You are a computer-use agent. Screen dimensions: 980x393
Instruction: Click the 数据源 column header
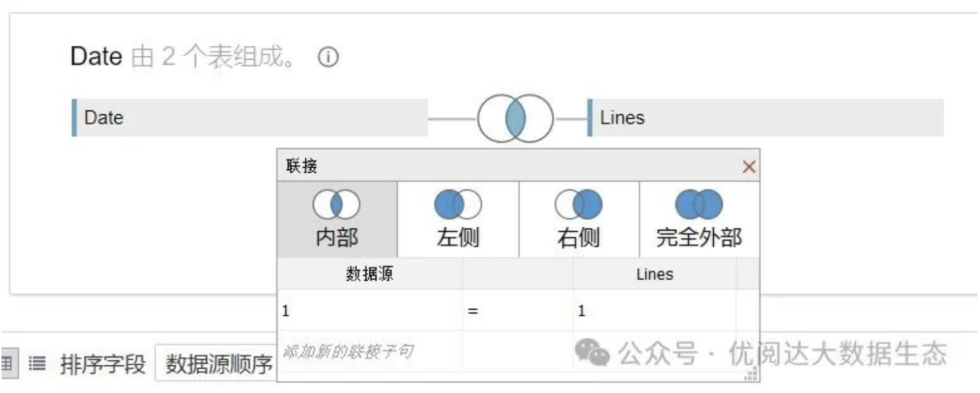369,274
